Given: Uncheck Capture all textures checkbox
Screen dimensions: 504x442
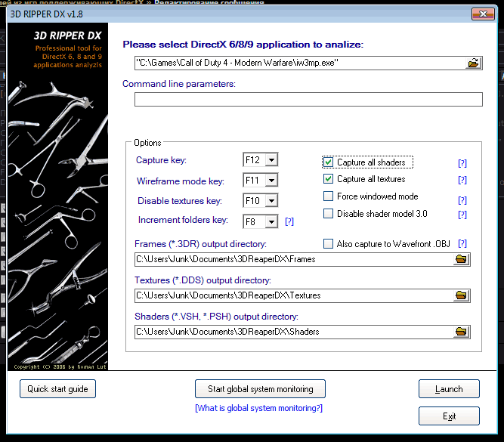Looking at the screenshot, I should coord(328,179).
